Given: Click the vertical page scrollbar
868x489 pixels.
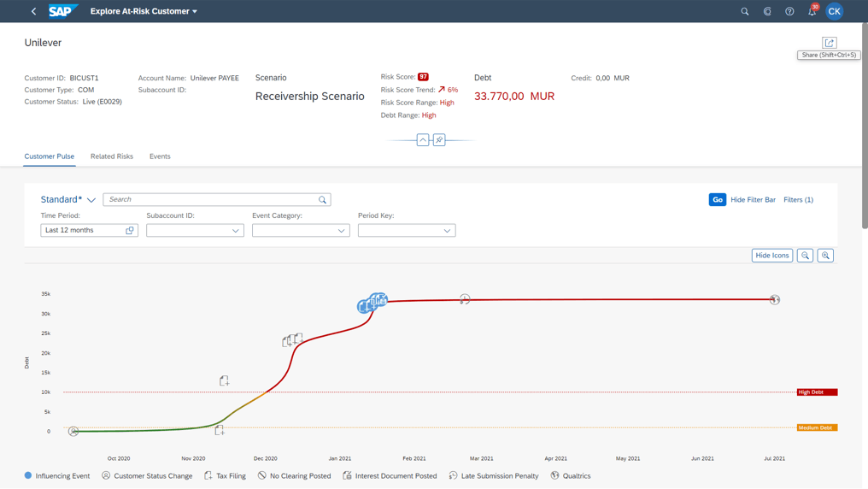Looking at the screenshot, I should (x=864, y=127).
